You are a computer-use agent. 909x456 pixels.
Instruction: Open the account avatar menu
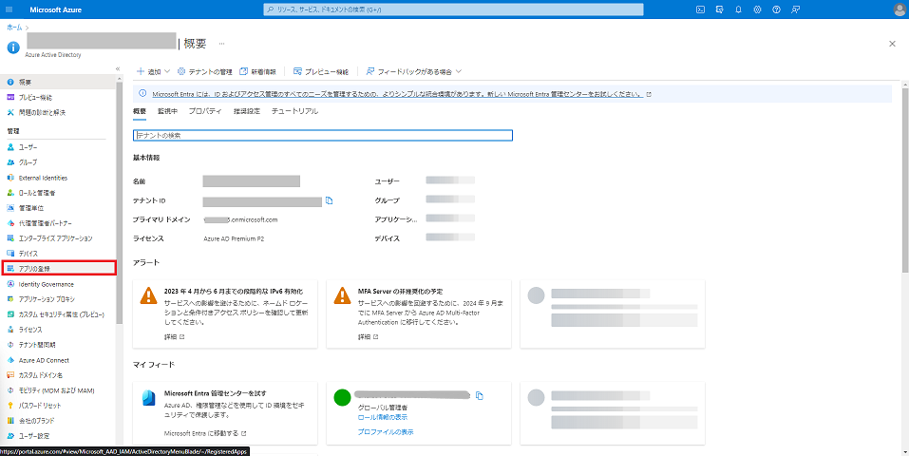[x=899, y=10]
